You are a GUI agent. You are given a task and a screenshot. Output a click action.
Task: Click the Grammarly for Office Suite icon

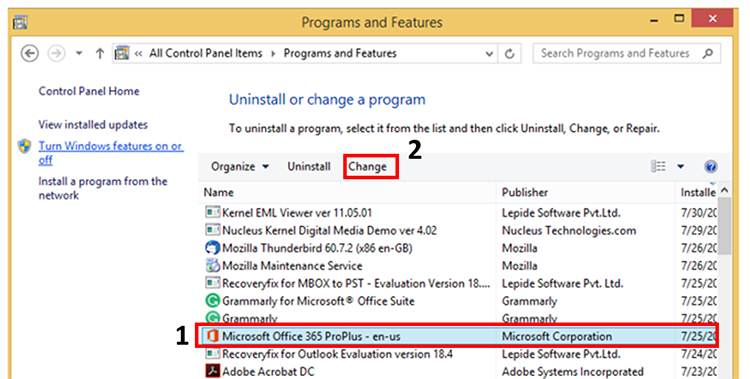[212, 301]
